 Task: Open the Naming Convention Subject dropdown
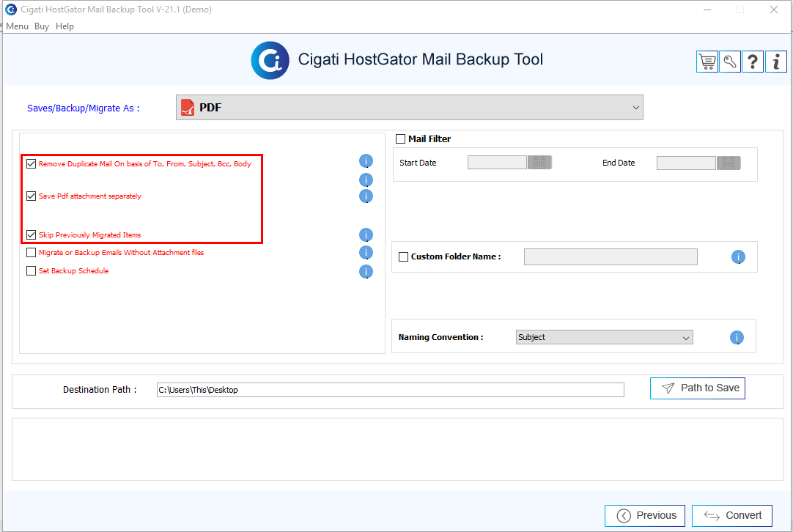click(605, 337)
